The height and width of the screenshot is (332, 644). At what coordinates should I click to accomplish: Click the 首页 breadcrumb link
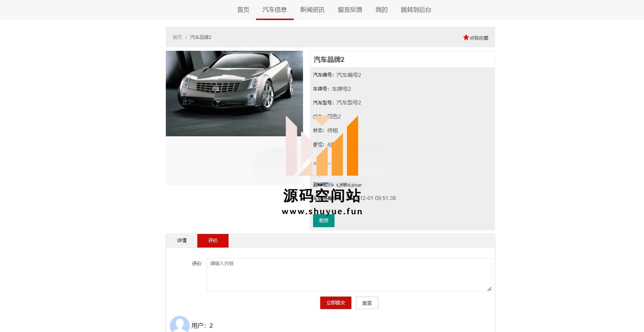coord(177,37)
